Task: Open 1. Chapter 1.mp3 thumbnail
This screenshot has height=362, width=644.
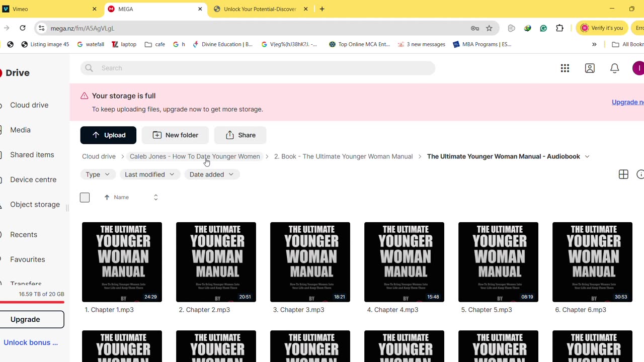Action: pos(122,262)
